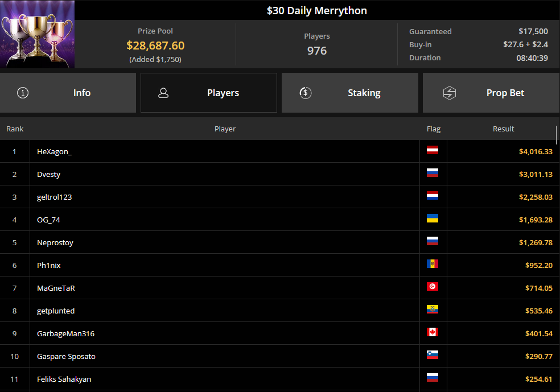Sort by the Rank column header
This screenshot has height=392, width=560.
click(15, 129)
